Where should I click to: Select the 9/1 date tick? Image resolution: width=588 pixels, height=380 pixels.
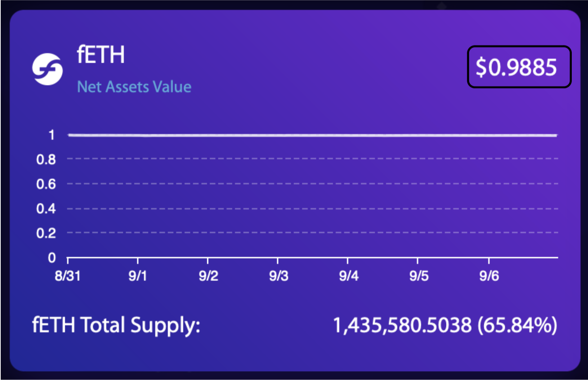(x=138, y=276)
